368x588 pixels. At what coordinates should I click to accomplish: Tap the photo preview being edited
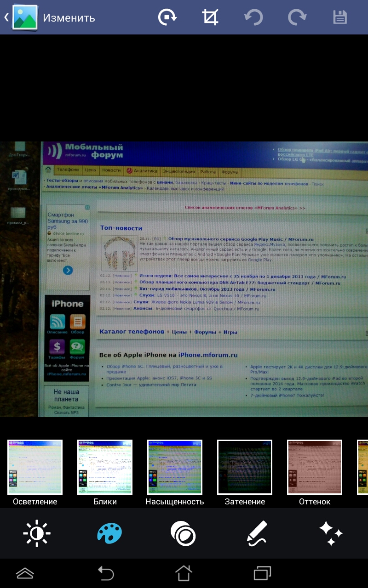(x=184, y=279)
